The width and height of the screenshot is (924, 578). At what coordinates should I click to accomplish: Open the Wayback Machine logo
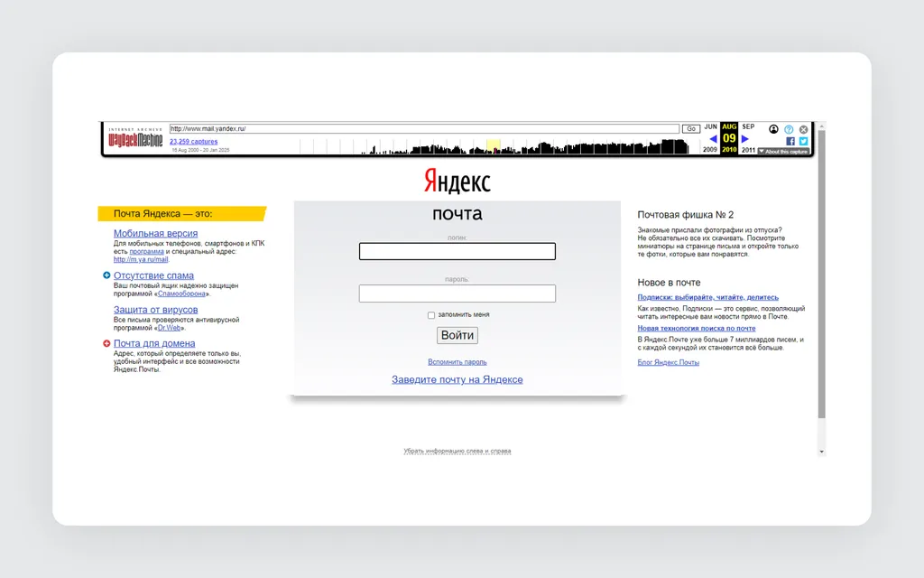[x=135, y=137]
